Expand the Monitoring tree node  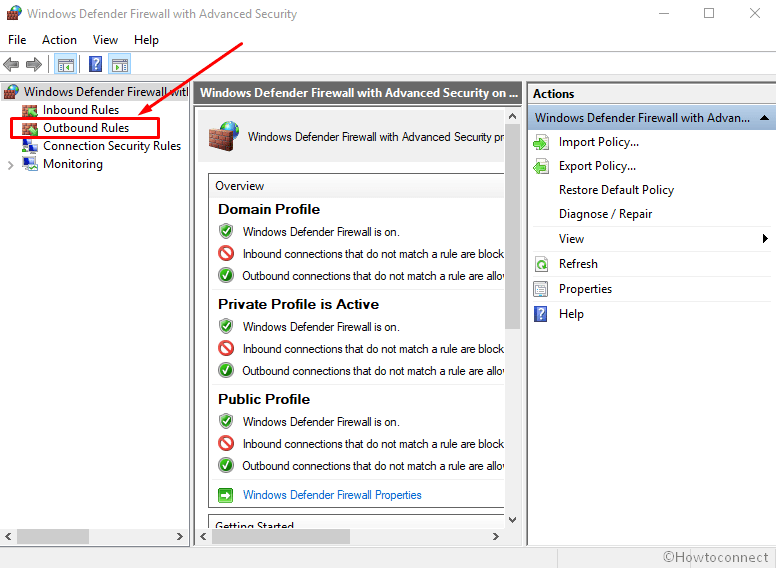pyautogui.click(x=11, y=165)
